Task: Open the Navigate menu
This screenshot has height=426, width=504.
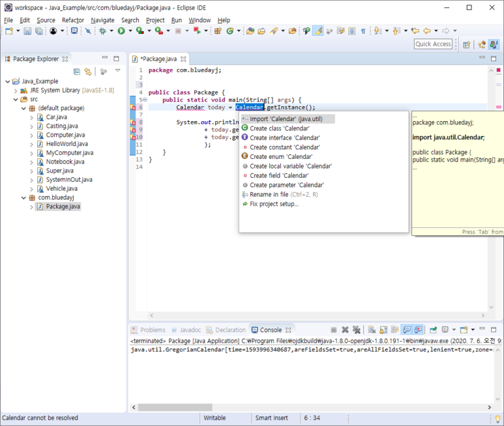Action: tap(102, 20)
